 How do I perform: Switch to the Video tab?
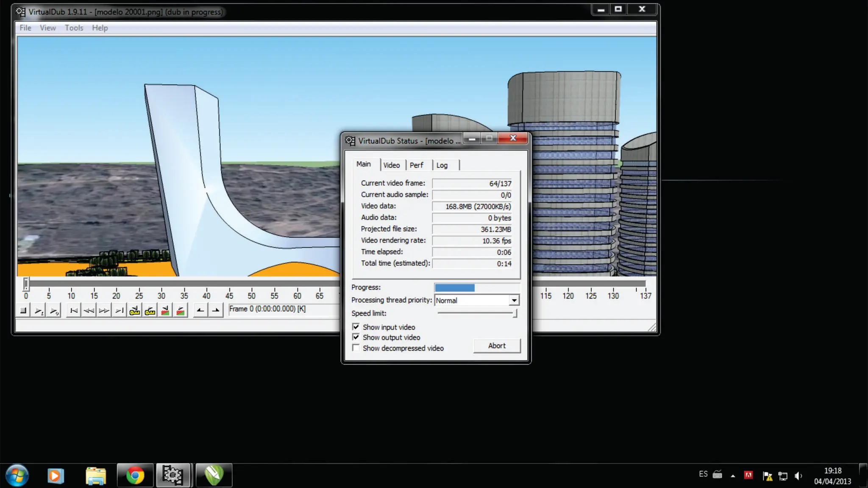[x=392, y=165]
